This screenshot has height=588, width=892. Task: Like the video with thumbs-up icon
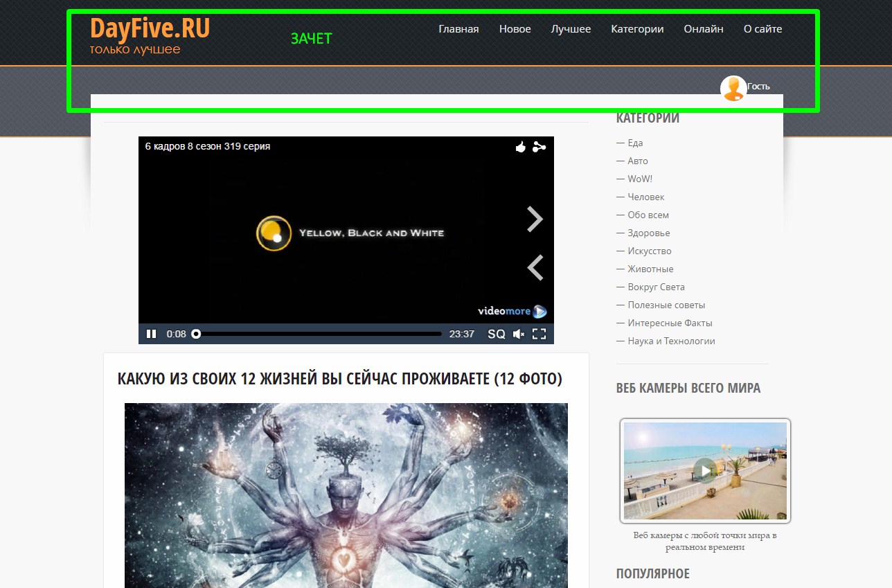[521, 147]
